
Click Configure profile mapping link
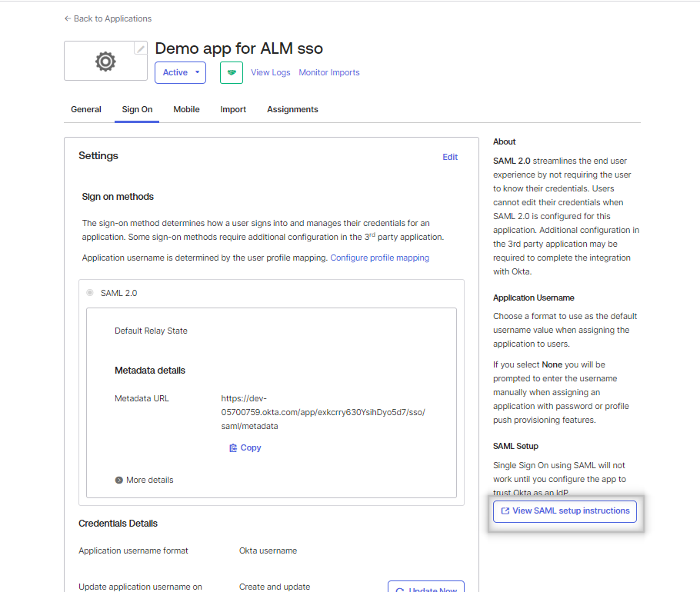coord(379,258)
